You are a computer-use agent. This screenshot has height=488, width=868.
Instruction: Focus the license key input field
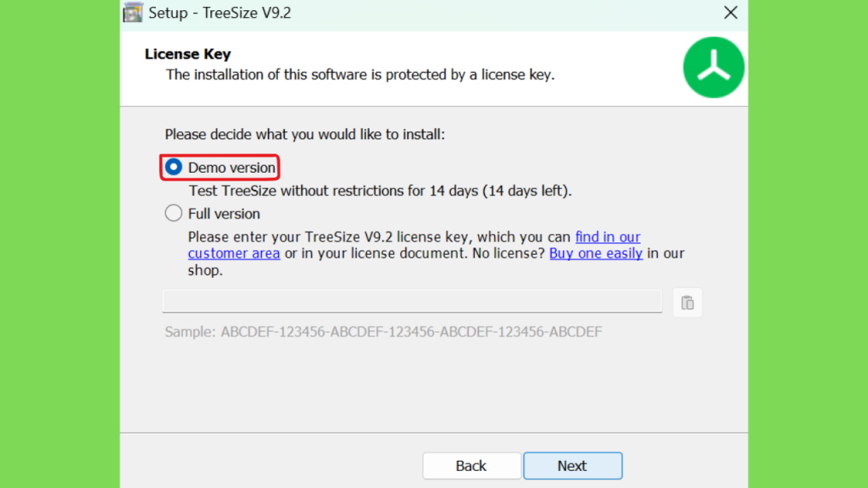(x=412, y=301)
